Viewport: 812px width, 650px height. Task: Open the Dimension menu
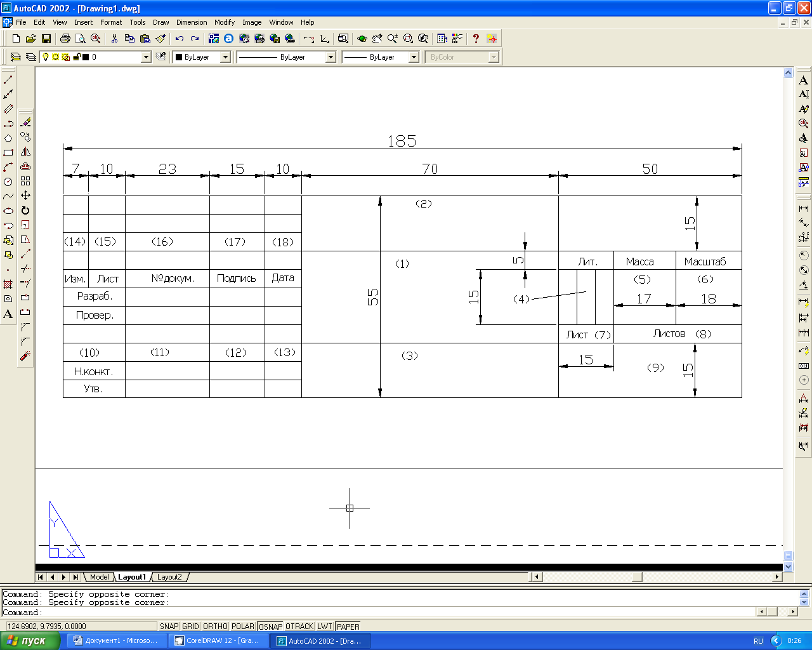coord(192,22)
